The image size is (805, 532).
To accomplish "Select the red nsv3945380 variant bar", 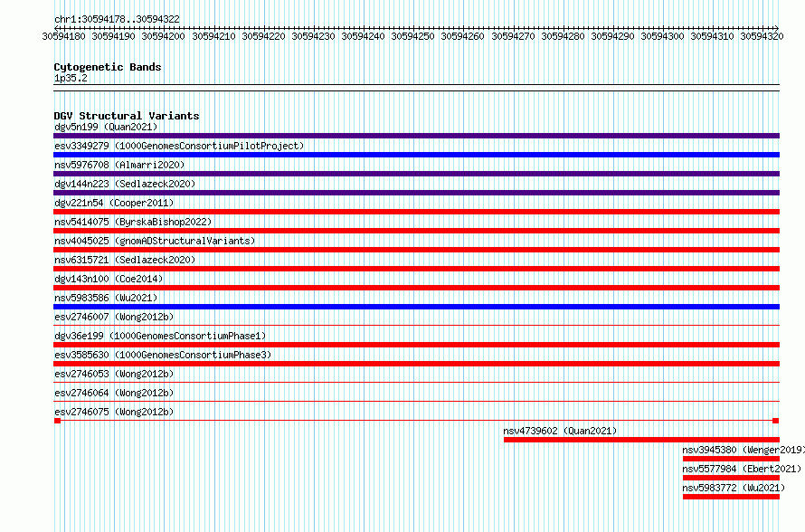I will pyautogui.click(x=731, y=459).
